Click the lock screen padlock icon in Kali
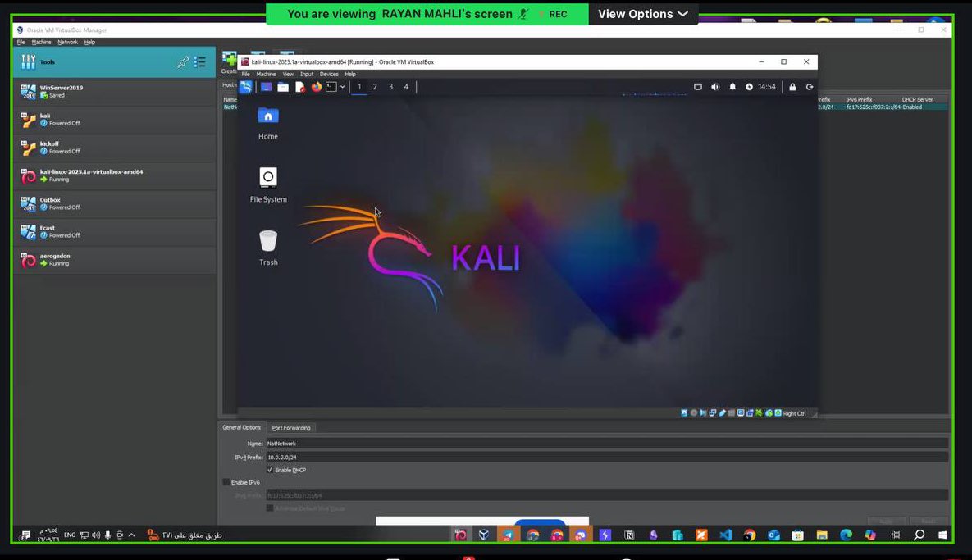Screen dimensions: 972x560 click(x=792, y=87)
